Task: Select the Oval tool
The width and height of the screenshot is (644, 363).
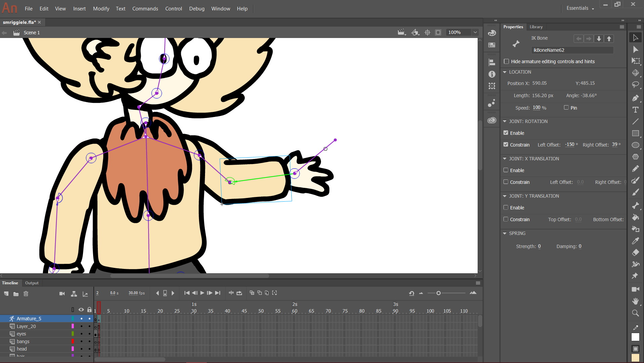Action: tap(635, 145)
